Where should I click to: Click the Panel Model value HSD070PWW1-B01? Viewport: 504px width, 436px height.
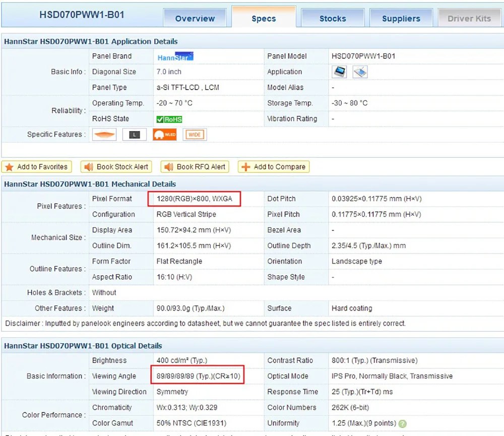pos(363,56)
